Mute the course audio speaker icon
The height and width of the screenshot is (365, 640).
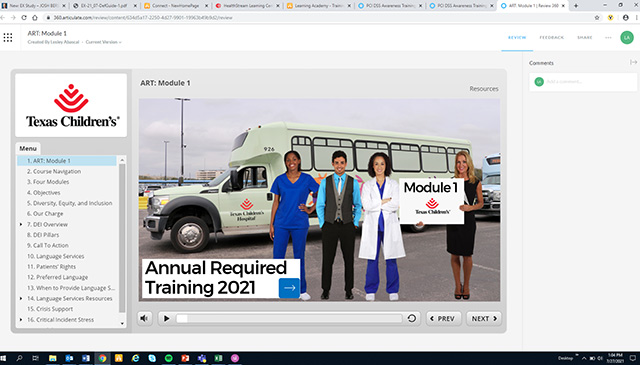(x=145, y=318)
